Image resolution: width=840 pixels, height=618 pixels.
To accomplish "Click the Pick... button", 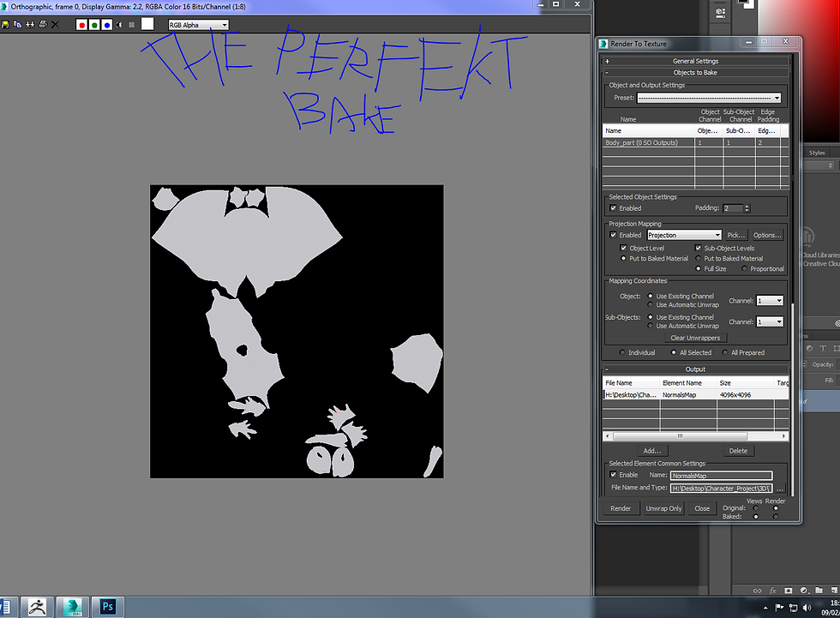I will coord(736,235).
